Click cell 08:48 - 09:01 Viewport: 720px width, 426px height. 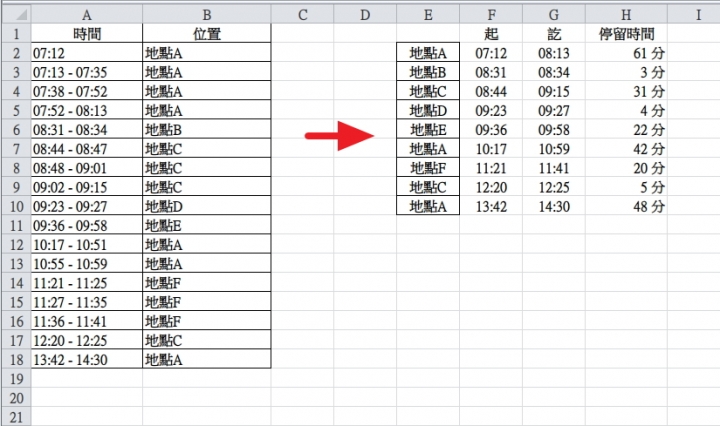(x=87, y=168)
